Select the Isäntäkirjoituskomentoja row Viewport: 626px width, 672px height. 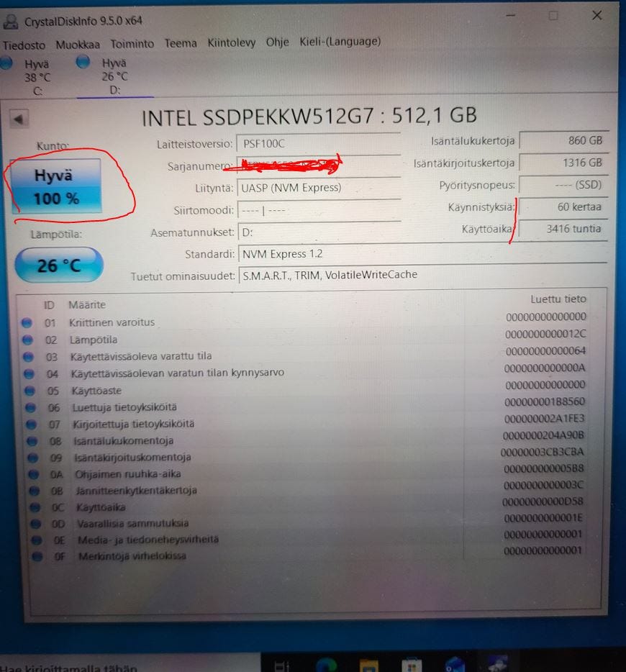tap(304, 455)
